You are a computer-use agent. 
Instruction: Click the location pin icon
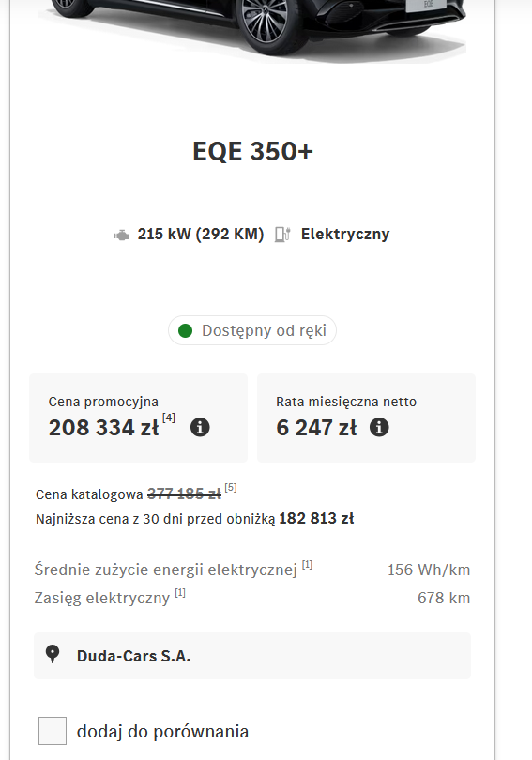tap(53, 654)
